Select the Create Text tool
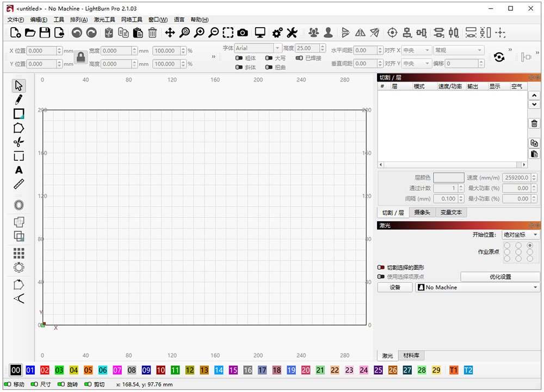 point(18,170)
